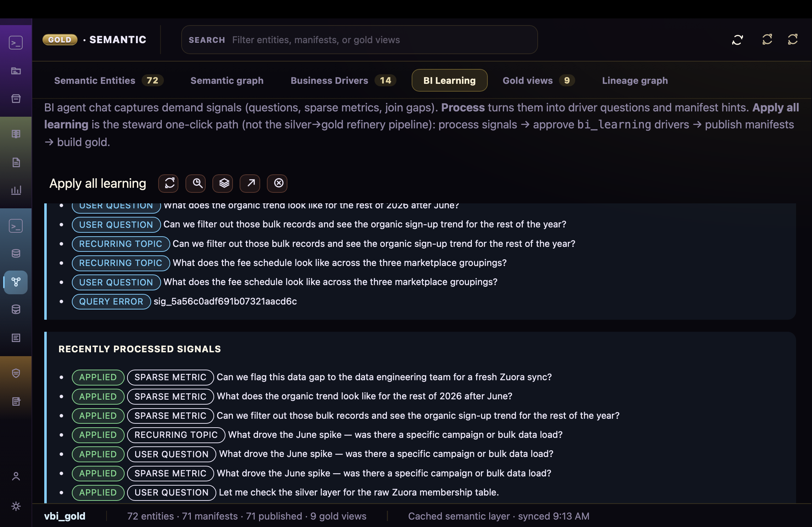Click the RECENTLY PROCESSED SIGNALS heading
The height and width of the screenshot is (527, 812).
(x=140, y=349)
